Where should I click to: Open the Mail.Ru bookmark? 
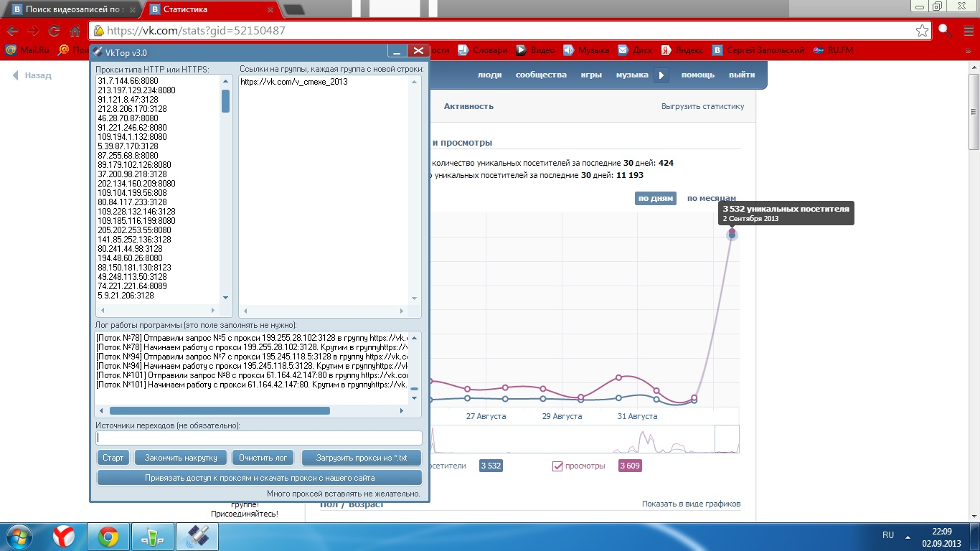[26, 50]
